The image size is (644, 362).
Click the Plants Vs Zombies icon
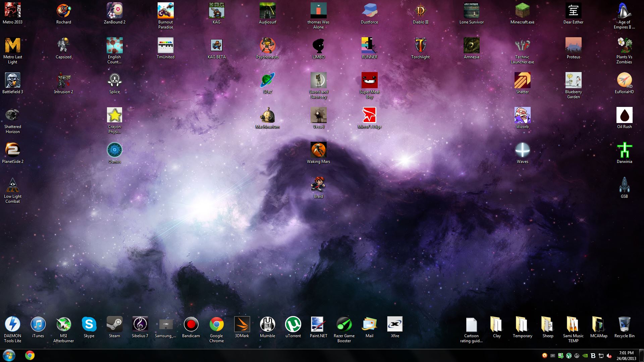point(625,51)
